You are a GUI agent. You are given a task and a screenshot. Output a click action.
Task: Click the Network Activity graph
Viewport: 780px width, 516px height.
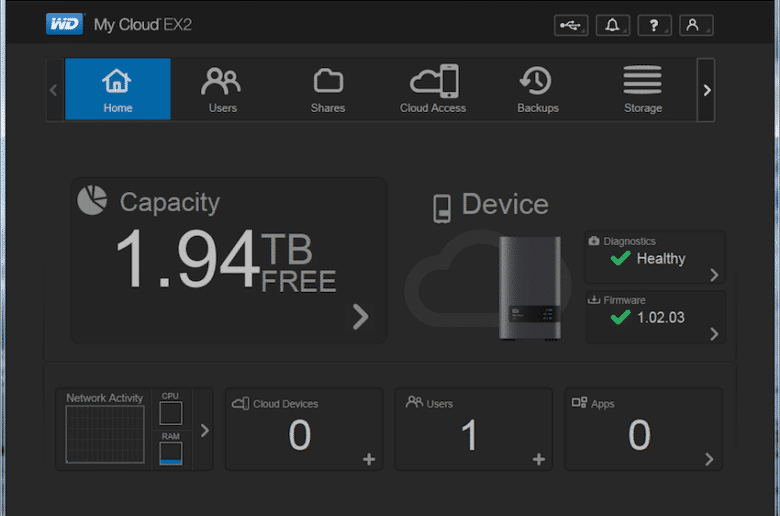click(105, 434)
